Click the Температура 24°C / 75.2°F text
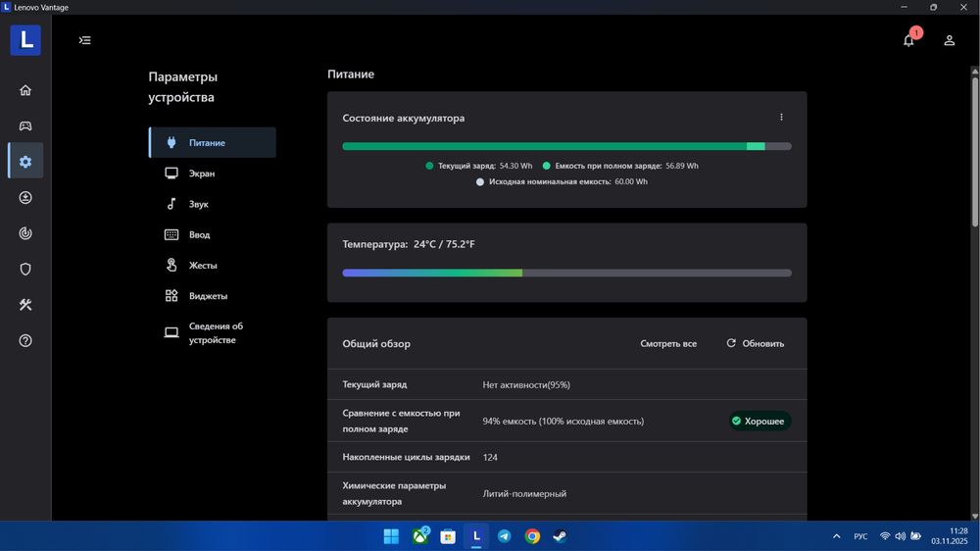The width and height of the screenshot is (980, 551). [x=409, y=244]
